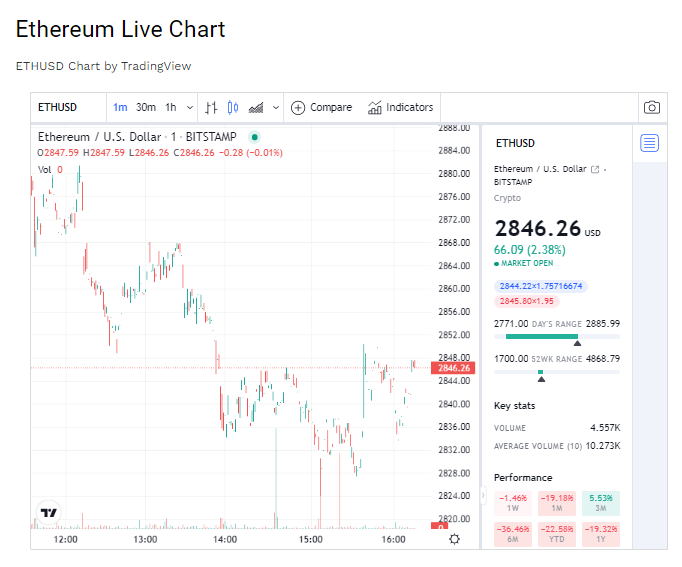Screen dimensions: 682x567
Task: Select the YTD performance tile
Action: [557, 534]
